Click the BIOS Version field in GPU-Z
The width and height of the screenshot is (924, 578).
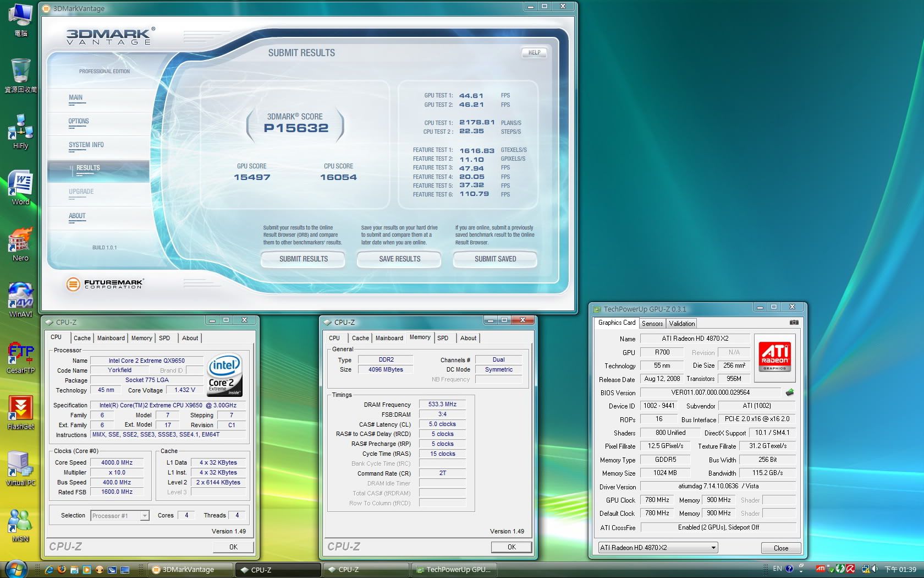(x=710, y=392)
